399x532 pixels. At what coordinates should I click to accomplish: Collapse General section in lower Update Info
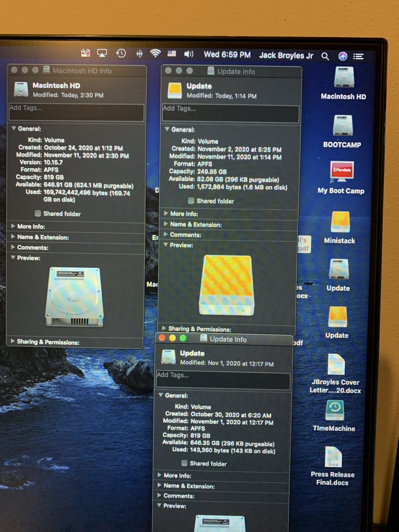point(161,395)
